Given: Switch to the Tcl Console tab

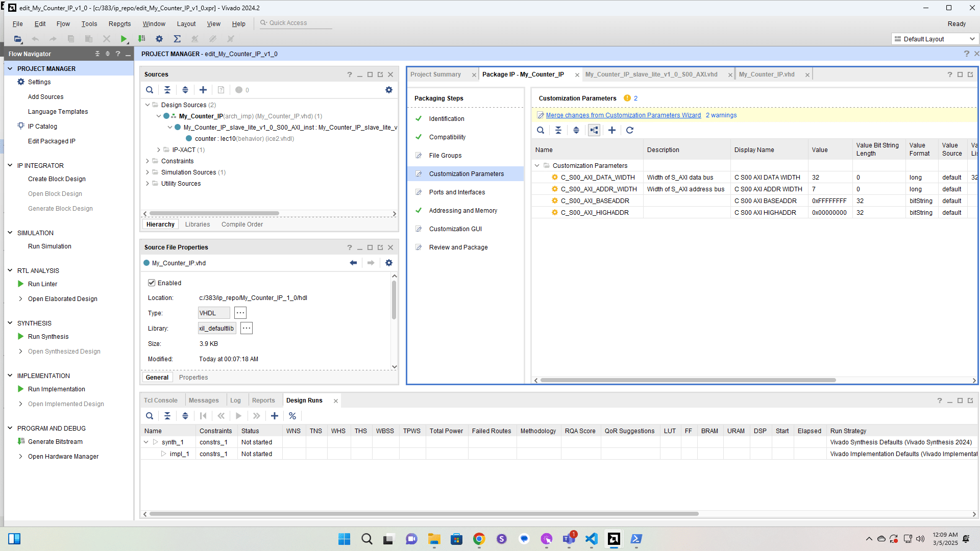Looking at the screenshot, I should 160,400.
